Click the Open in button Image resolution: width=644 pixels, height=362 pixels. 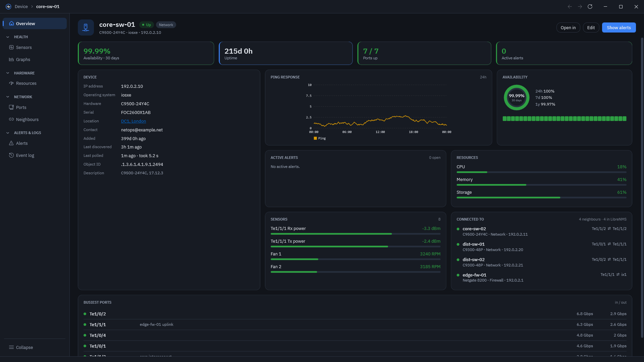[x=568, y=27]
